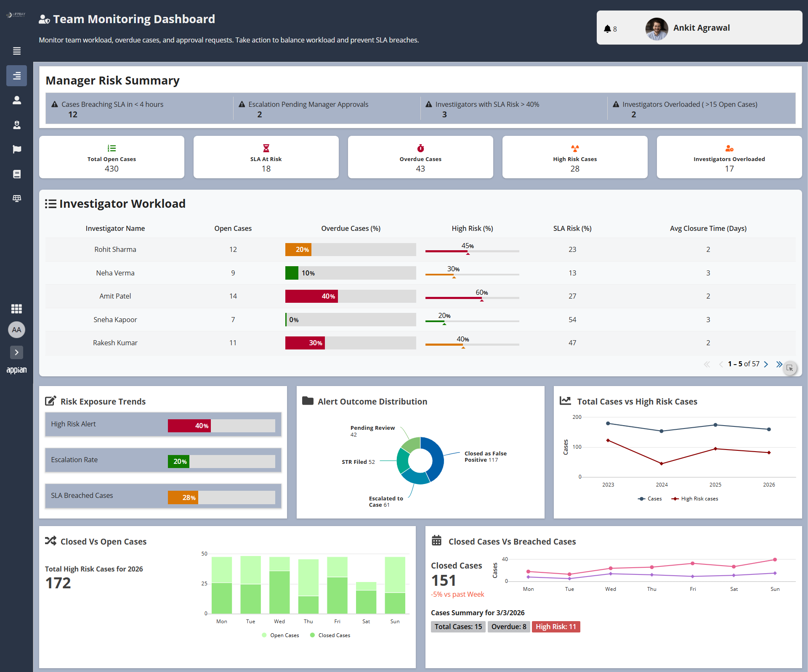Viewport: 808px width, 672px height.
Task: Click Ankit Agrawal profile photo
Action: (x=656, y=28)
